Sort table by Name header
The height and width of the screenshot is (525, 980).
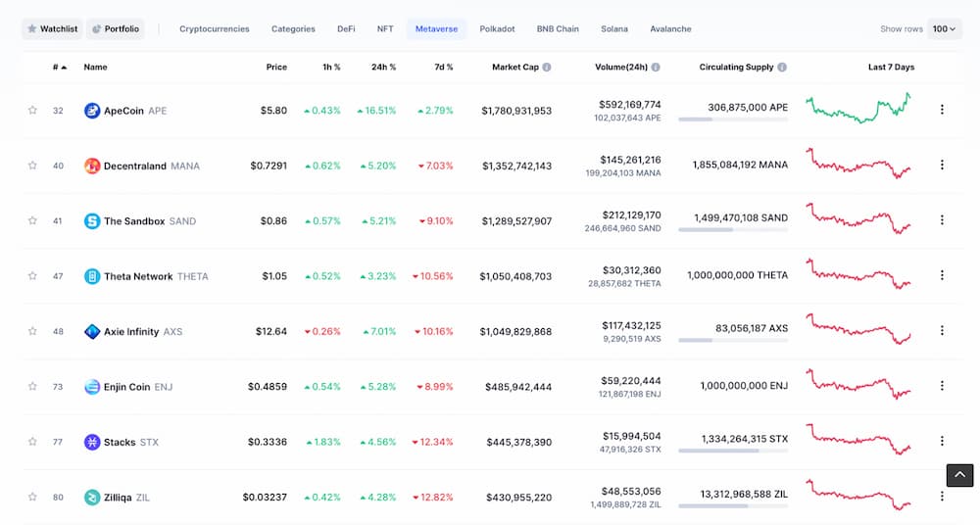tap(96, 67)
